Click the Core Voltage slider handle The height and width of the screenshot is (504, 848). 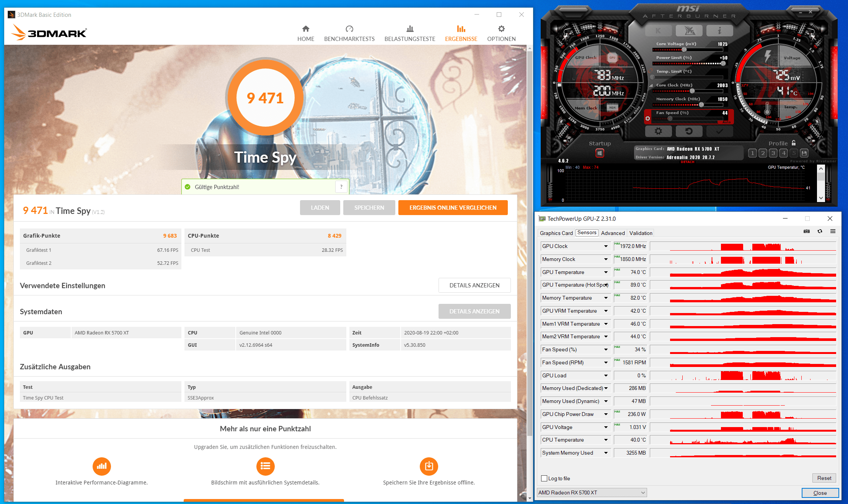684,49
